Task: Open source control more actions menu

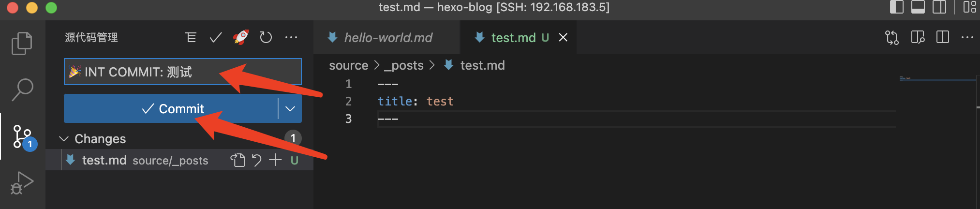Action: tap(291, 37)
